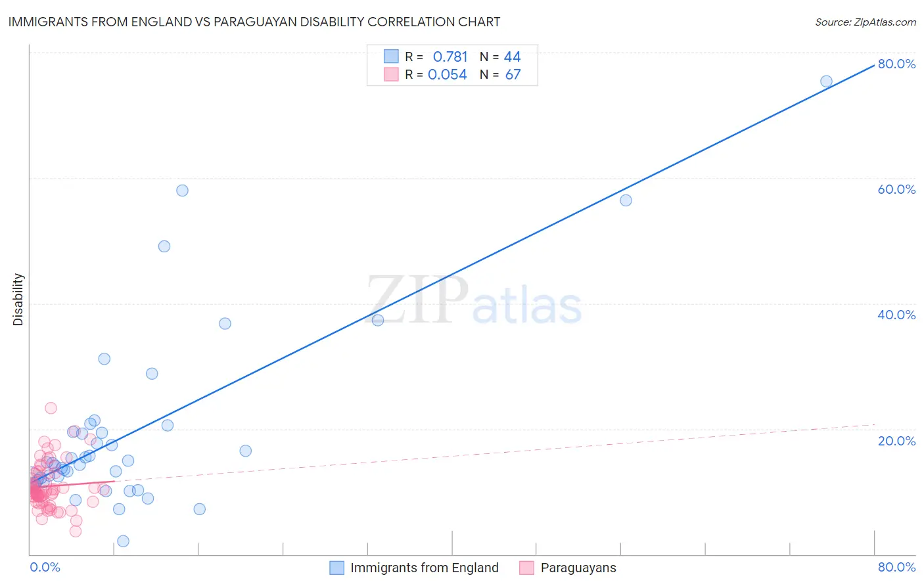Click the N value 67 in legend

(x=513, y=75)
